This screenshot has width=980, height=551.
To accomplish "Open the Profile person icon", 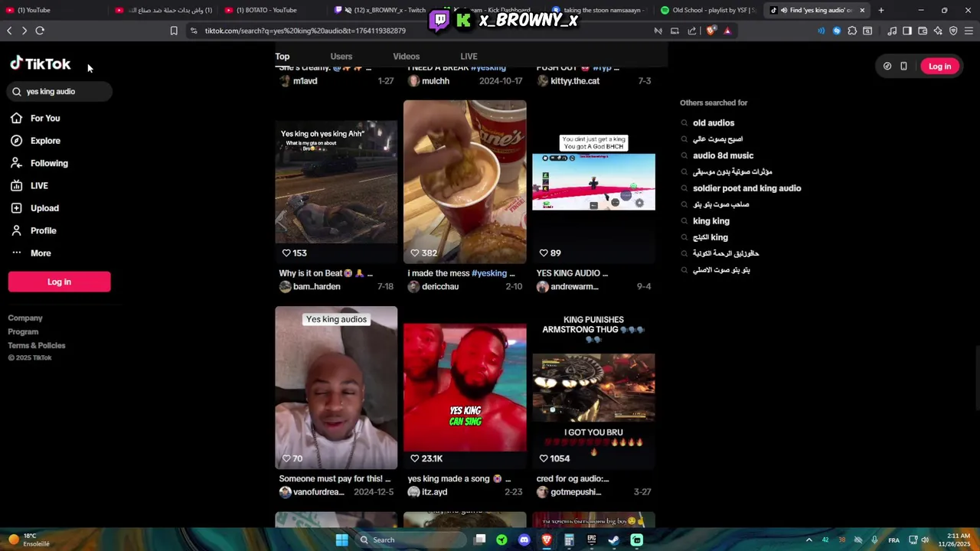I will tap(16, 230).
